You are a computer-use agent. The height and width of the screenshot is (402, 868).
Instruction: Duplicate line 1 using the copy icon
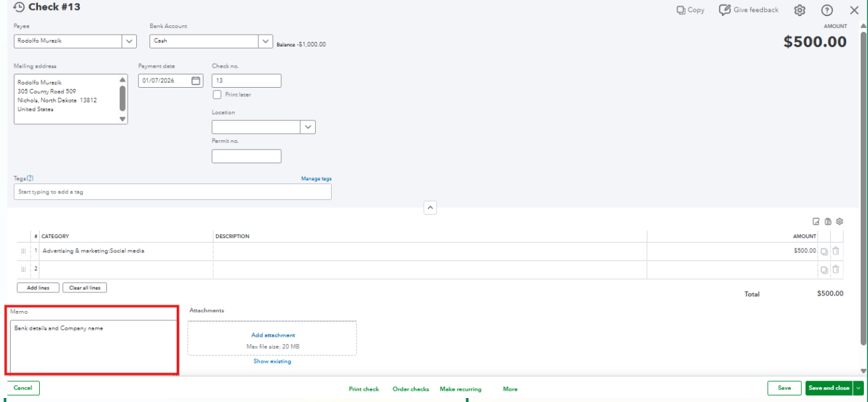(x=824, y=251)
